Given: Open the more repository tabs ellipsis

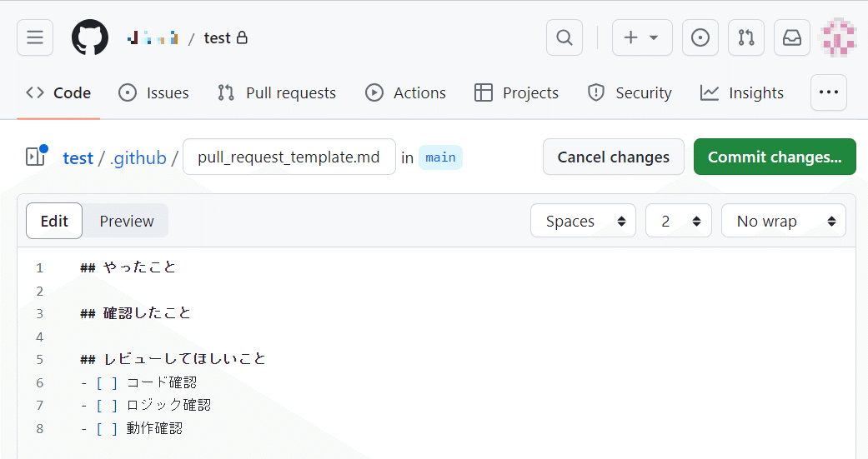Looking at the screenshot, I should click(829, 92).
